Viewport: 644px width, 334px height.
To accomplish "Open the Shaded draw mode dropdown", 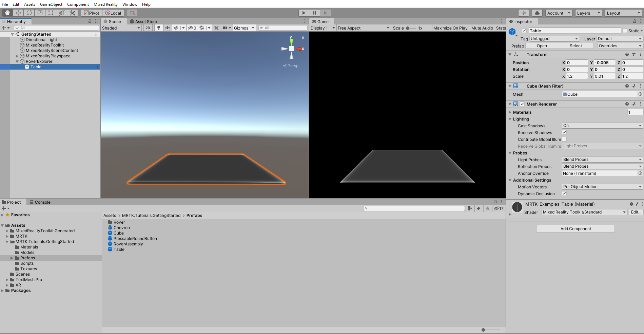I will point(121,28).
